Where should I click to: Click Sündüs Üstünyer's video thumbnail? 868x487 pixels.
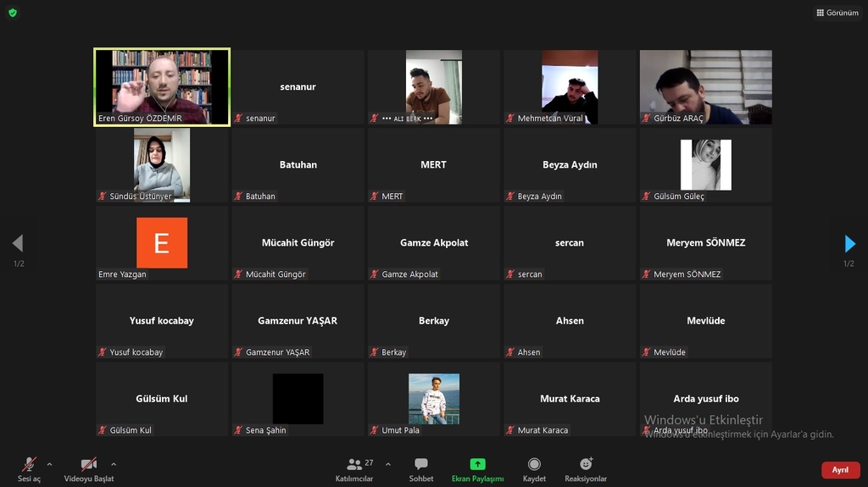point(162,164)
